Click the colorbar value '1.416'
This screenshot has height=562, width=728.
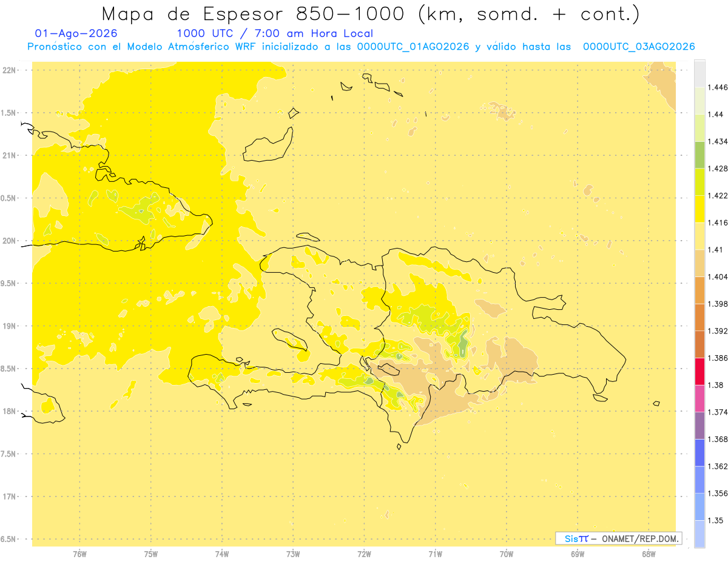pos(718,222)
